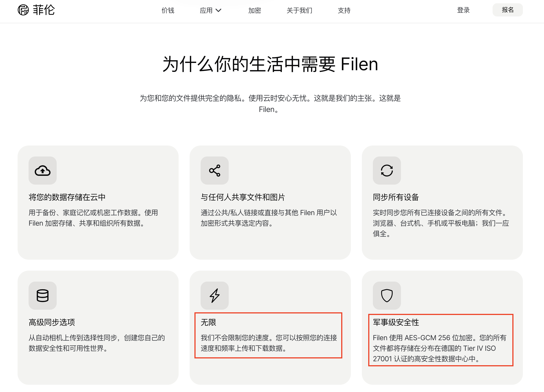
Task: Open the 支持 support link
Action: pyautogui.click(x=344, y=10)
